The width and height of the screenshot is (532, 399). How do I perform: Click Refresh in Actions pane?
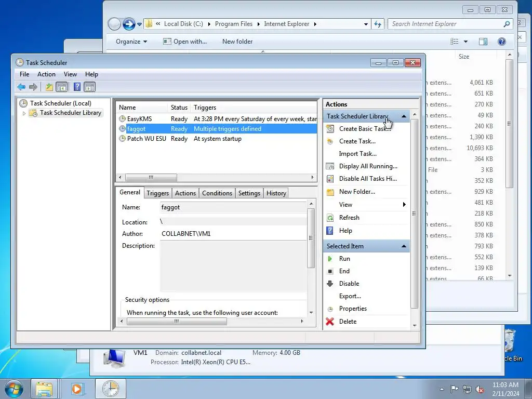pos(349,218)
